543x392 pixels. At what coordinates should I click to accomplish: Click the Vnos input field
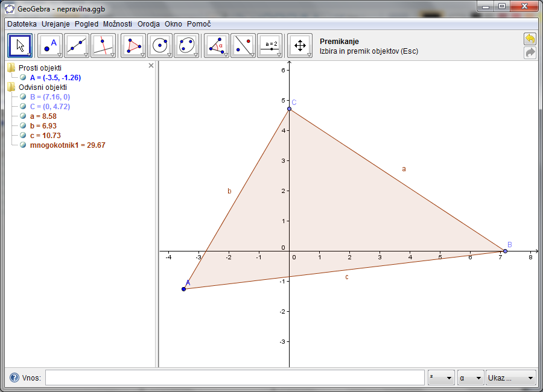(x=235, y=378)
